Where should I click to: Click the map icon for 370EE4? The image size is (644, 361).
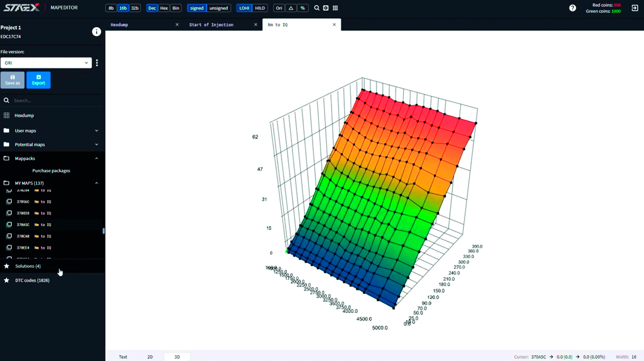[9, 248]
